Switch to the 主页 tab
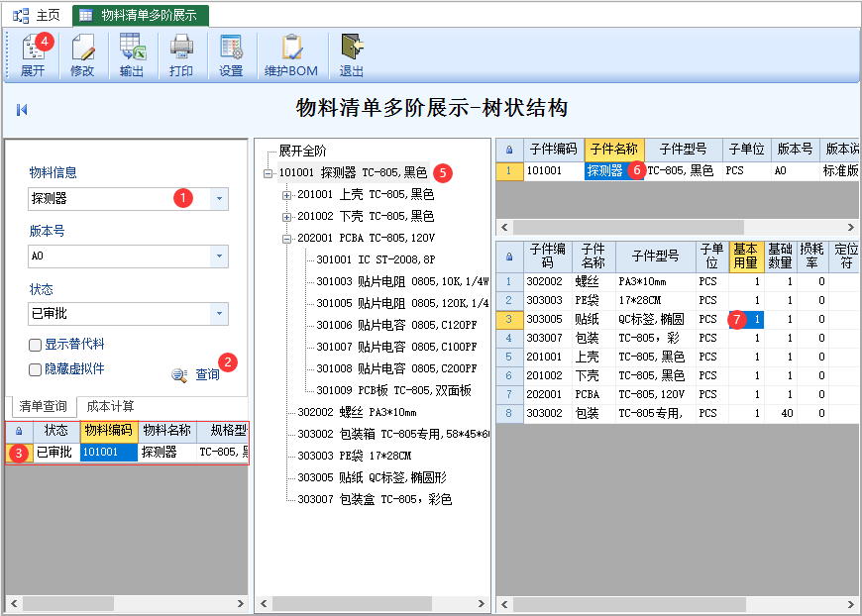Image resolution: width=862 pixels, height=616 pixels. coord(37,16)
